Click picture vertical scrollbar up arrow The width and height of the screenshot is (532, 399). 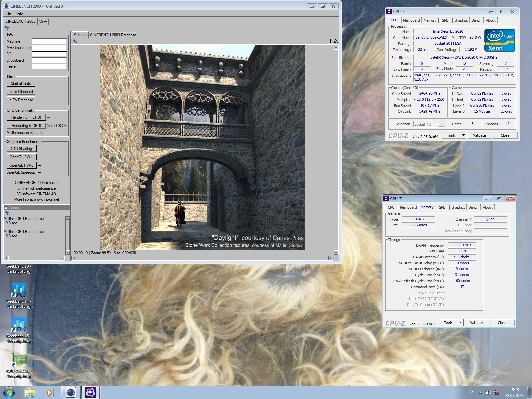(x=336, y=47)
